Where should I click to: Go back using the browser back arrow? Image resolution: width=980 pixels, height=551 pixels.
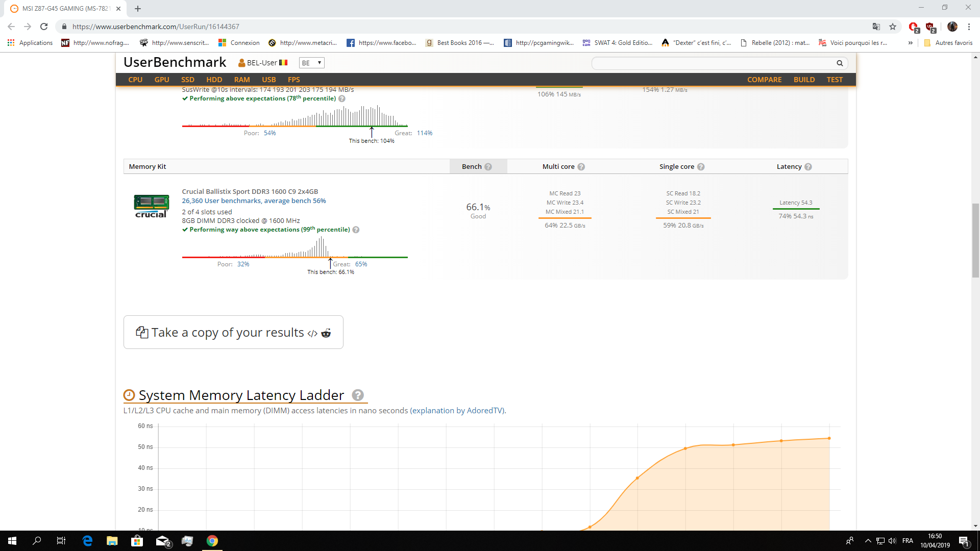[11, 27]
